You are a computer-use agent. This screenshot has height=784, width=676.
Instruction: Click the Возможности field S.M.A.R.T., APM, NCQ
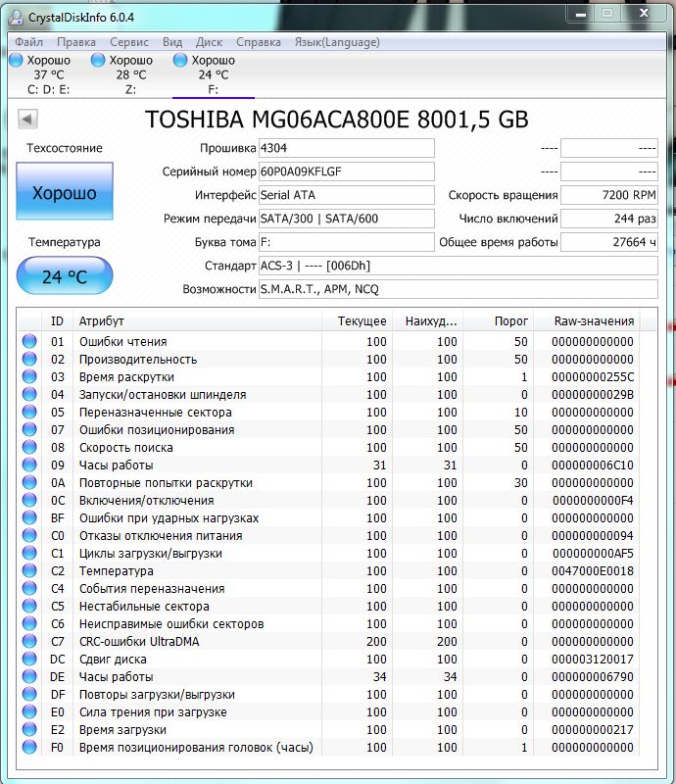click(458, 289)
